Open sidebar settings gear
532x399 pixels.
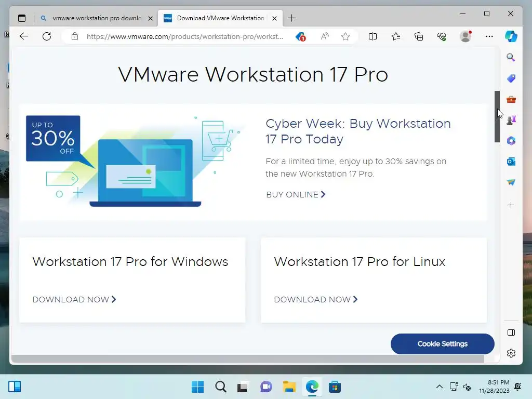point(511,353)
